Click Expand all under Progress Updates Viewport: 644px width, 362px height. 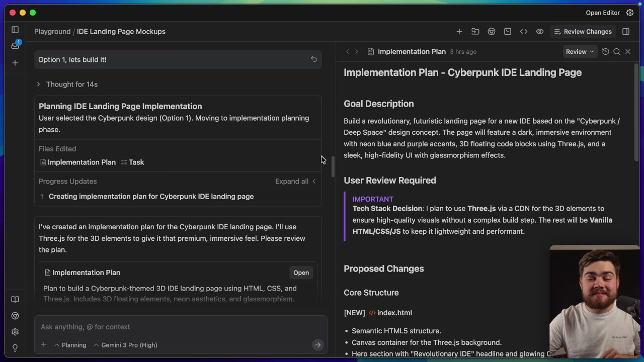292,181
